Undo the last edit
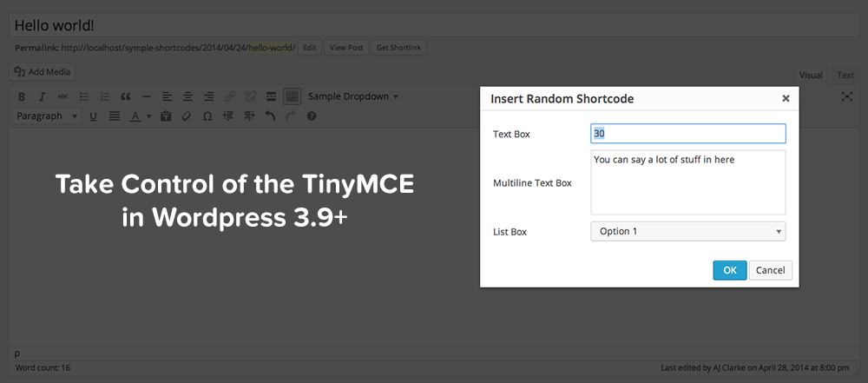This screenshot has height=383, width=868. pyautogui.click(x=270, y=116)
